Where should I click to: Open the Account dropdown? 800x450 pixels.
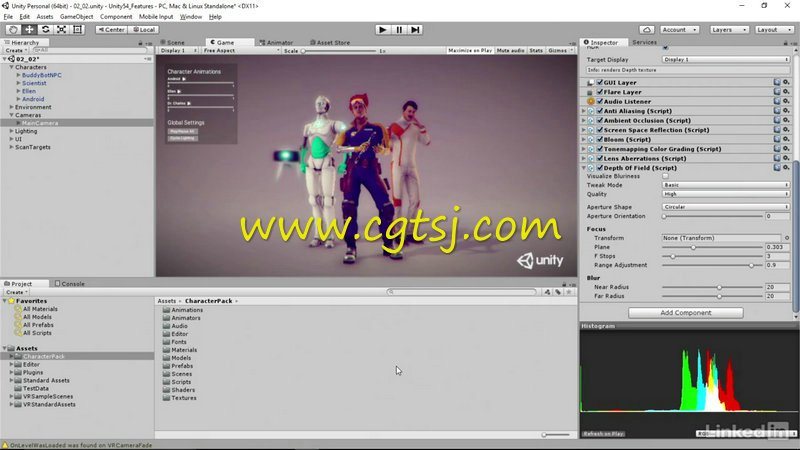(x=680, y=30)
